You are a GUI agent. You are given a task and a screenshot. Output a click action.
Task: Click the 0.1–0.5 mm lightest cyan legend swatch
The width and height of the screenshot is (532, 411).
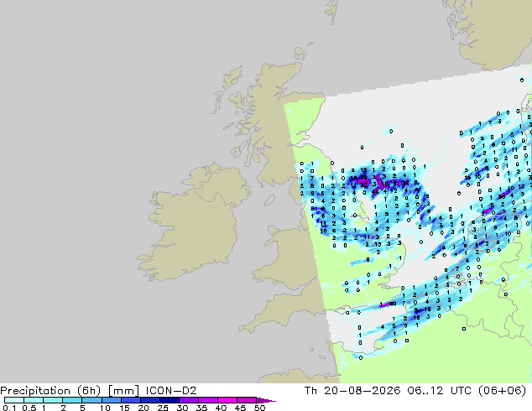(x=14, y=400)
